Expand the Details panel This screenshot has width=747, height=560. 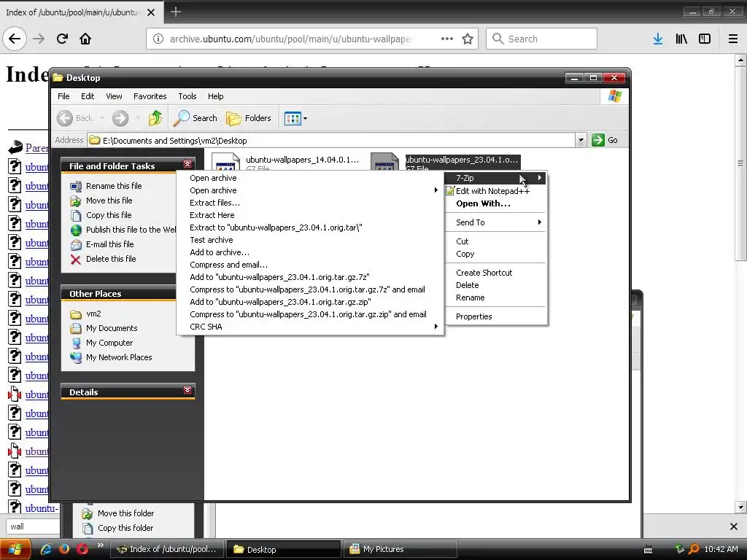pos(187,391)
